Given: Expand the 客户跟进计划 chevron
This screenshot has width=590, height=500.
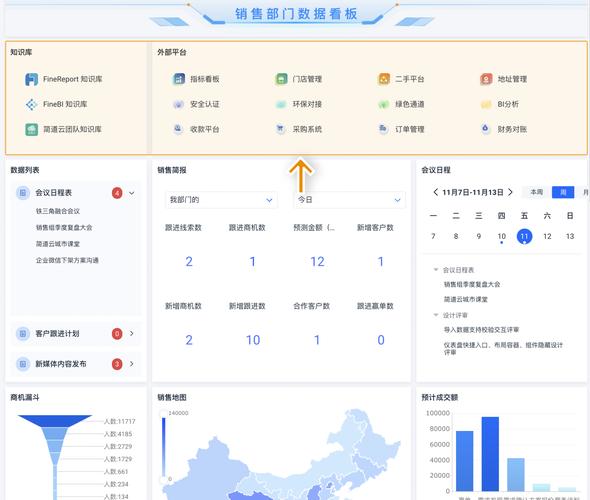Looking at the screenshot, I should pyautogui.click(x=132, y=333).
